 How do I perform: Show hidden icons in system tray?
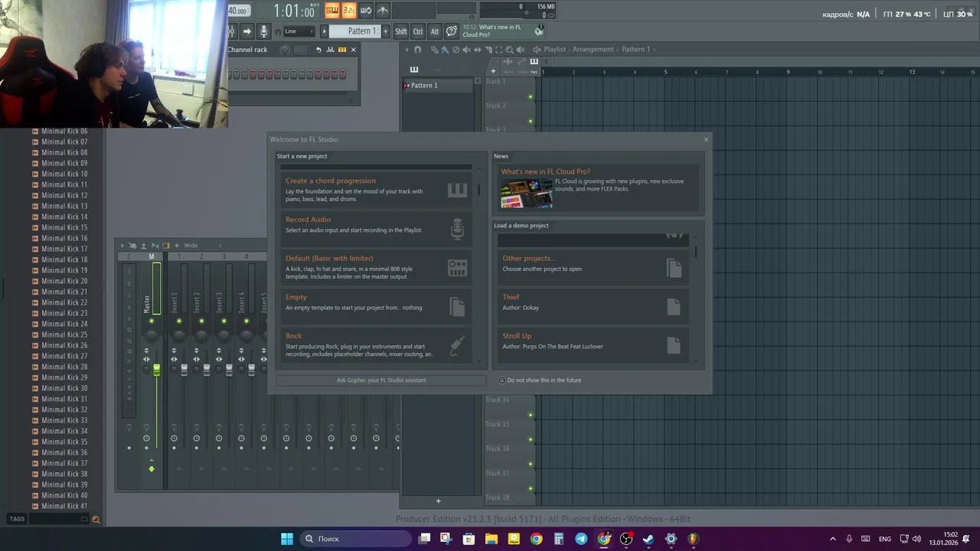click(833, 539)
